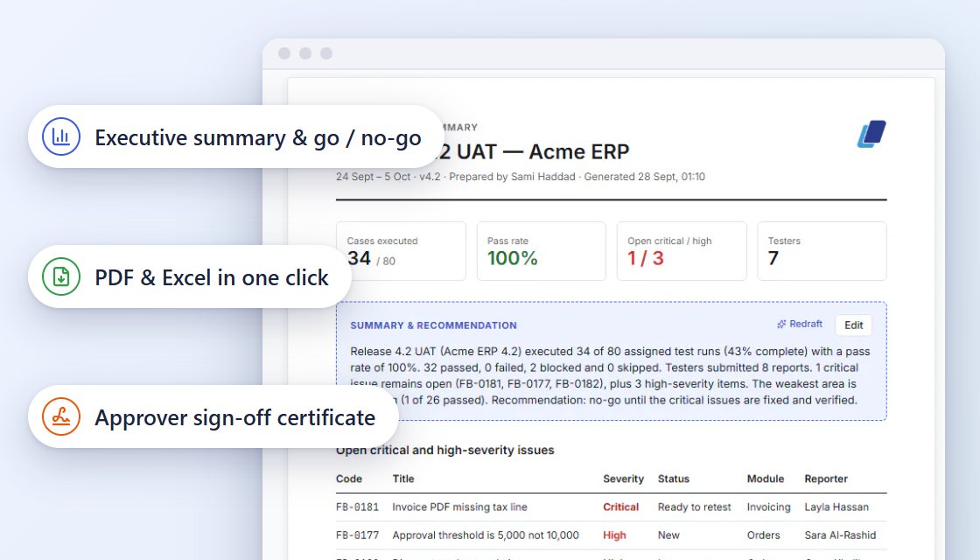Screen dimensions: 980x560
Task: Click the summary recommendation paragraph text
Action: point(610,375)
